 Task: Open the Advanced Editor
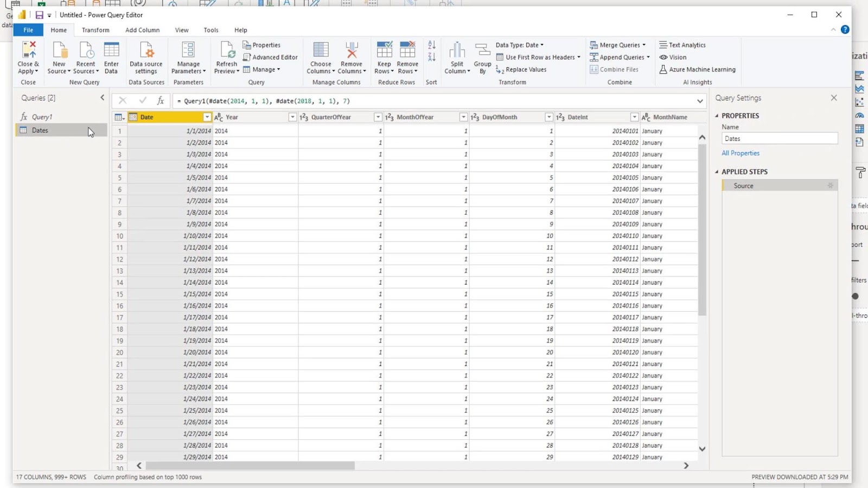click(270, 57)
